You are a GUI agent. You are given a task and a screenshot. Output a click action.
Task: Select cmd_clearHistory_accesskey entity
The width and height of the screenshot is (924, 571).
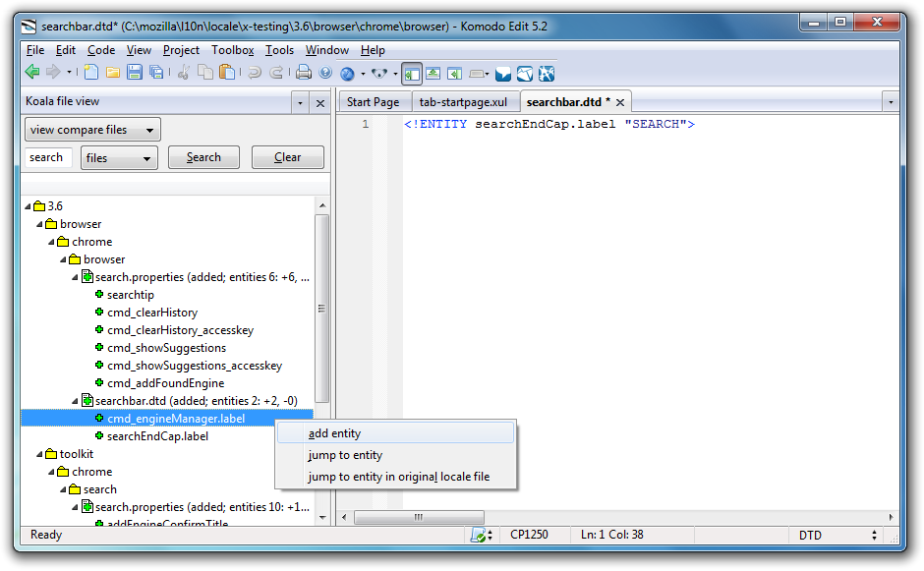(x=180, y=330)
